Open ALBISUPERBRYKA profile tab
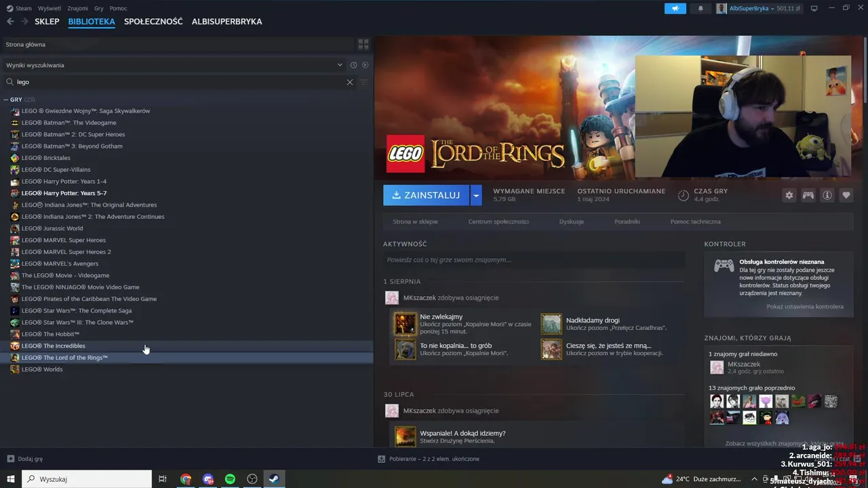Screen dimensions: 868x488 tap(226, 22)
